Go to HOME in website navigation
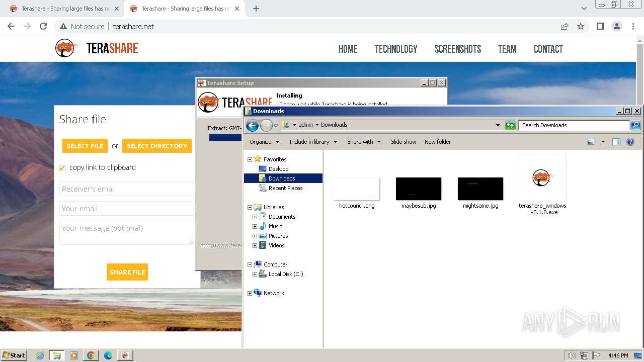The width and height of the screenshot is (644, 362). 348,49
